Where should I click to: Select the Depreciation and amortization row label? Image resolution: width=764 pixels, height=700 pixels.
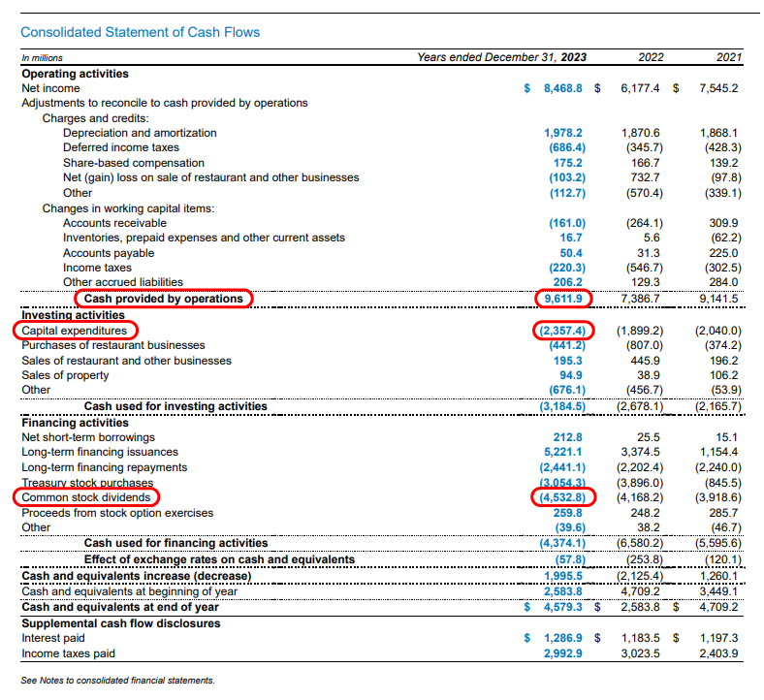[x=140, y=133]
